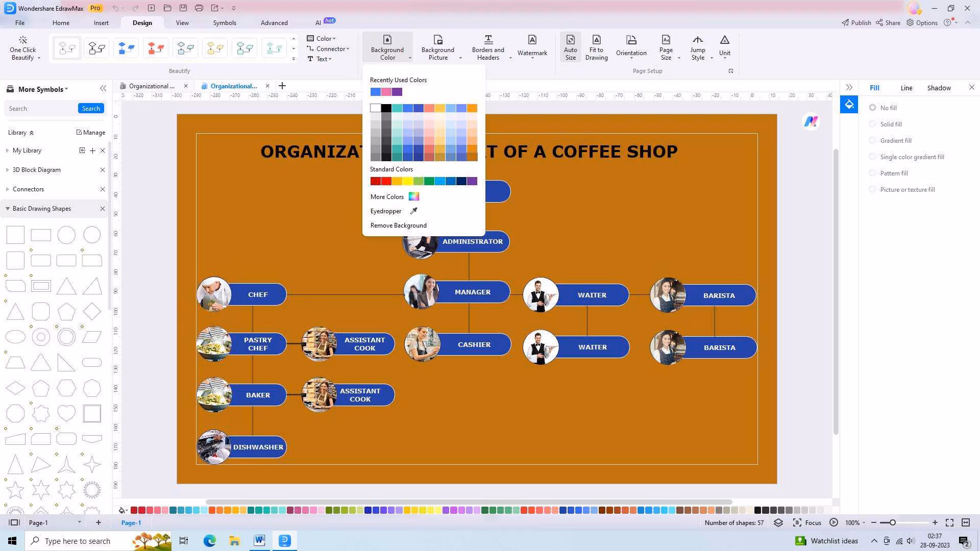Click the Focus mode icon
The height and width of the screenshot is (551, 980).
(x=797, y=522)
